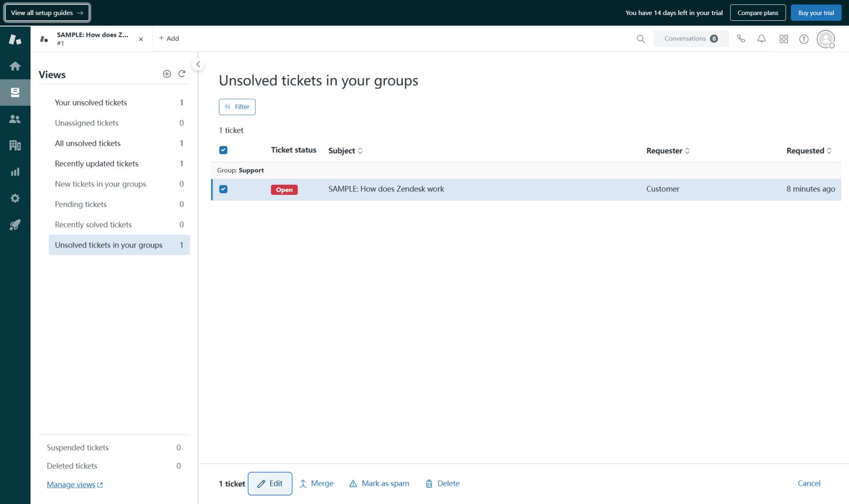849x504 pixels.
Task: Sort by Requested column
Action: 809,151
